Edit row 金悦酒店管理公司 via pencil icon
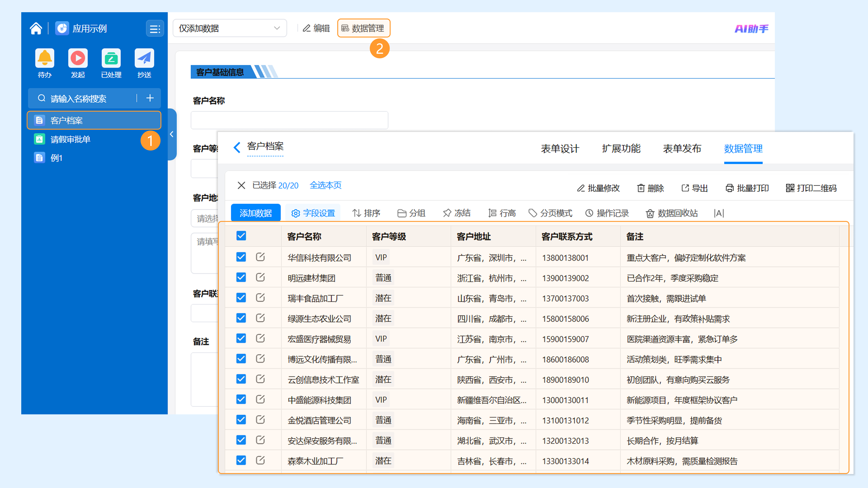This screenshot has height=488, width=868. pyautogui.click(x=260, y=419)
